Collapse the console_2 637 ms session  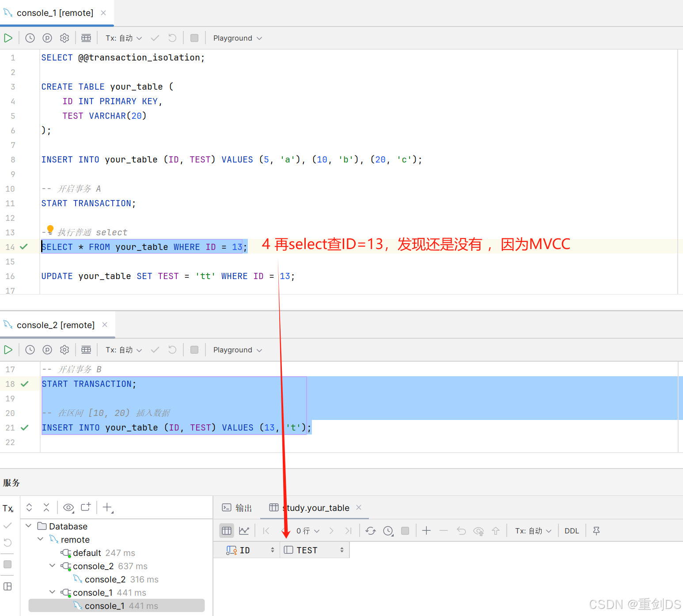point(52,565)
